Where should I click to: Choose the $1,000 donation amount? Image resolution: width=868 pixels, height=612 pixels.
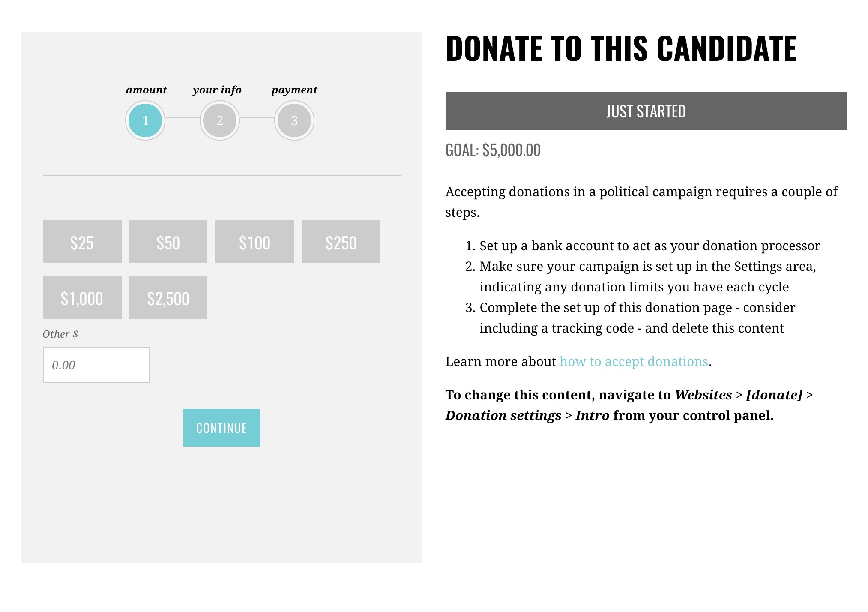[x=82, y=297]
